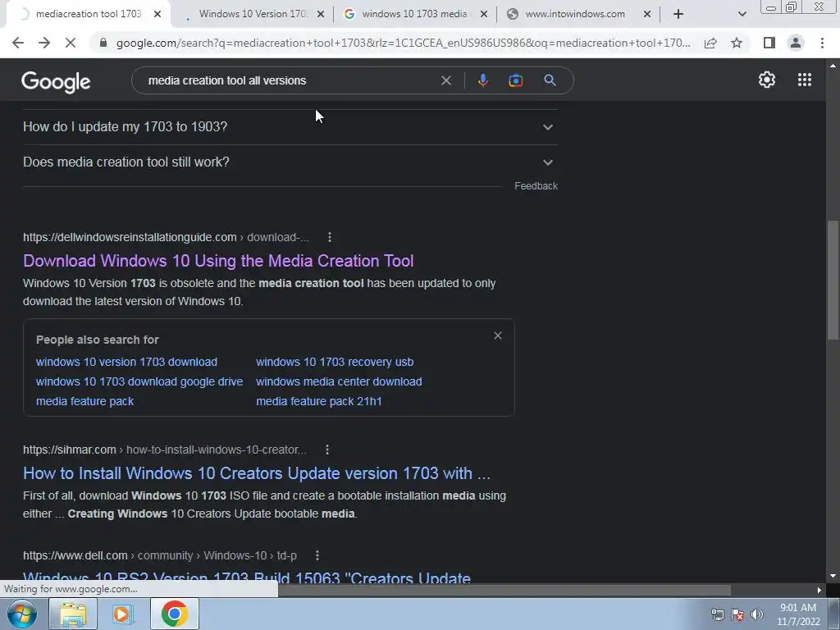This screenshot has height=630, width=840.
Task: Open 'How to Install Windows 10 Creators Update' result
Action: (x=257, y=473)
